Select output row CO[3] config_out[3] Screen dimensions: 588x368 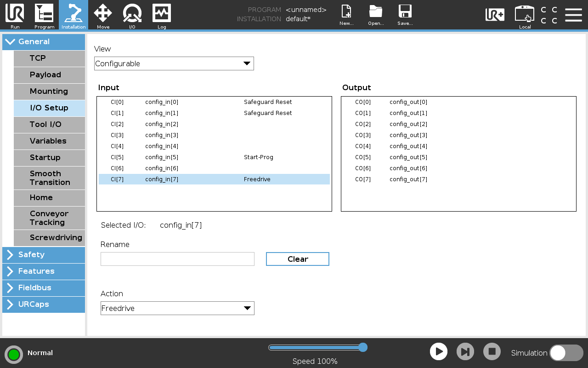458,135
